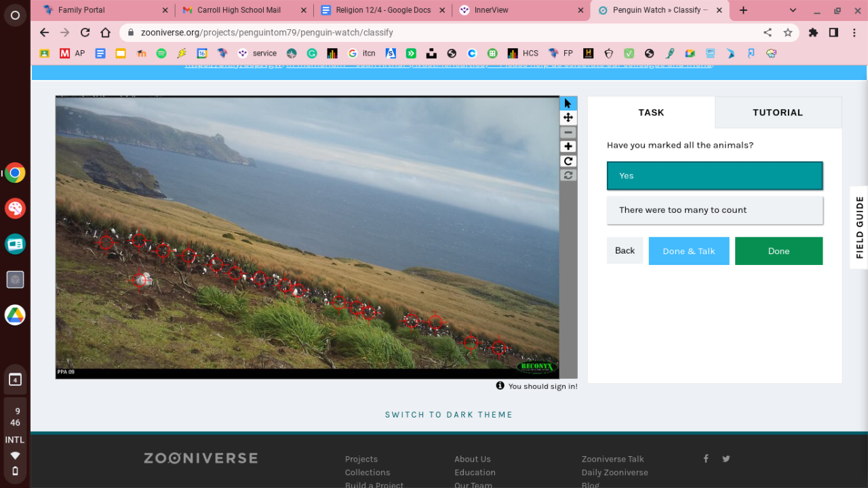Open the AP Gmail bookmark
This screenshot has width=868, height=488.
(72, 54)
